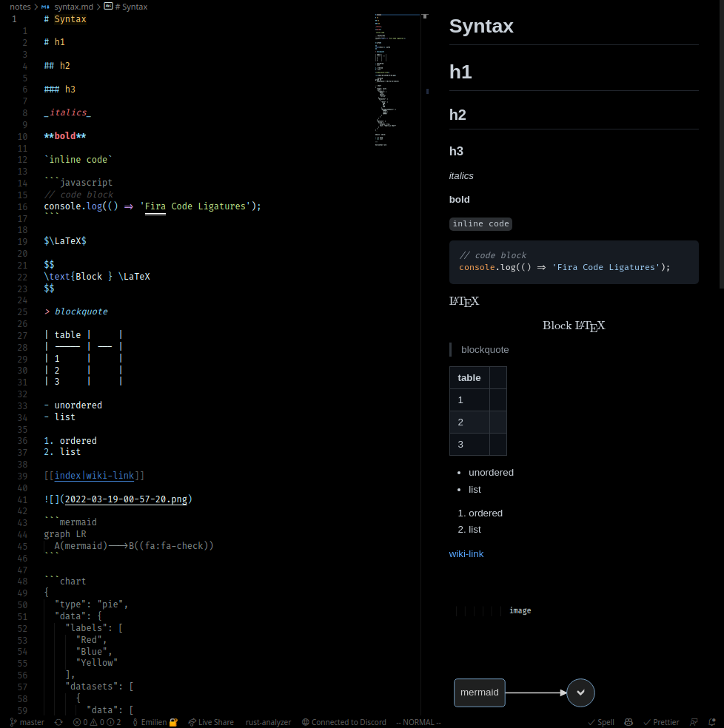Select the # Syntax symbol breadcrumb

(x=125, y=7)
